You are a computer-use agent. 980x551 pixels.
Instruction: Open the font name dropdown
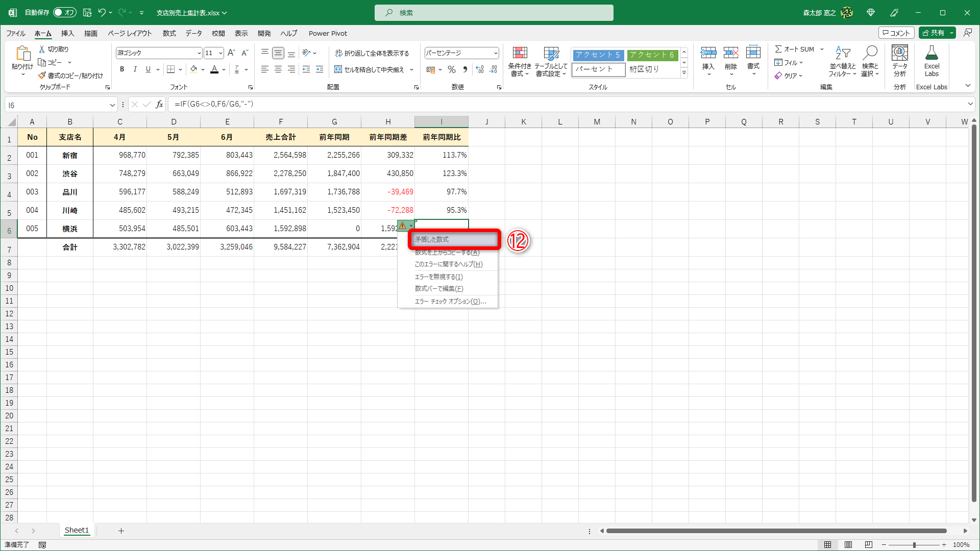click(x=199, y=53)
